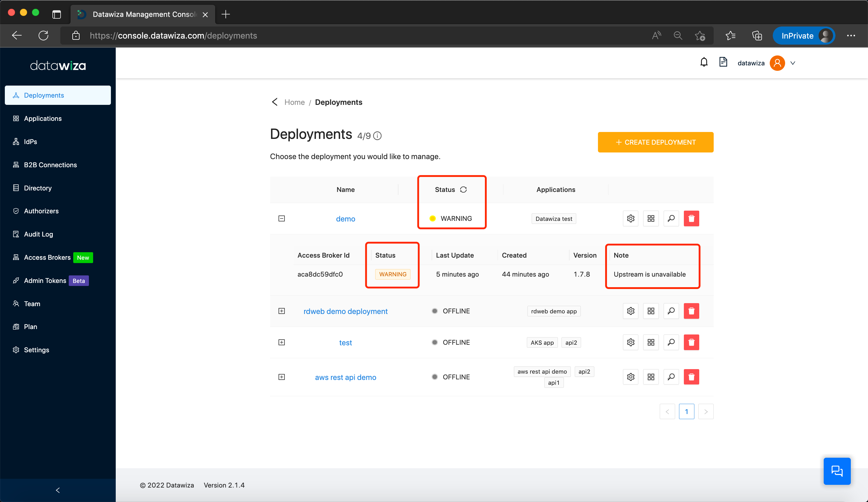Select rdweb demo deployment checkbox
868x502 pixels.
pos(282,311)
